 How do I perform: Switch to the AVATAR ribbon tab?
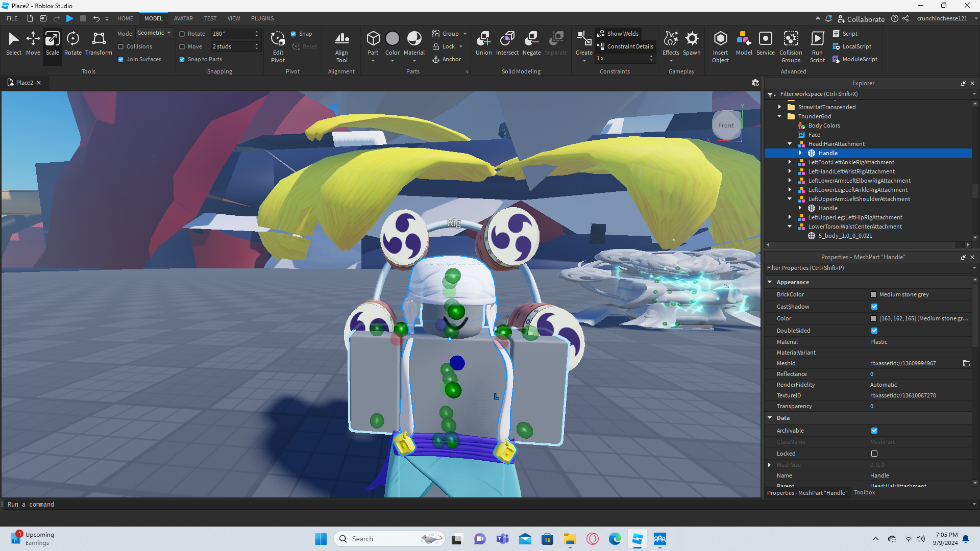coord(183,18)
